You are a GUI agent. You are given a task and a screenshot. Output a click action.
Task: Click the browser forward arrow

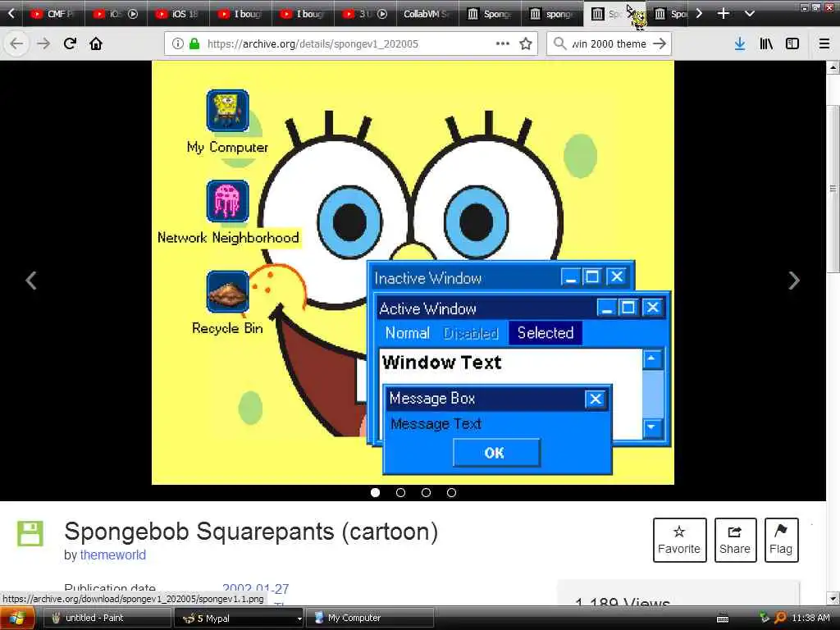coord(43,43)
